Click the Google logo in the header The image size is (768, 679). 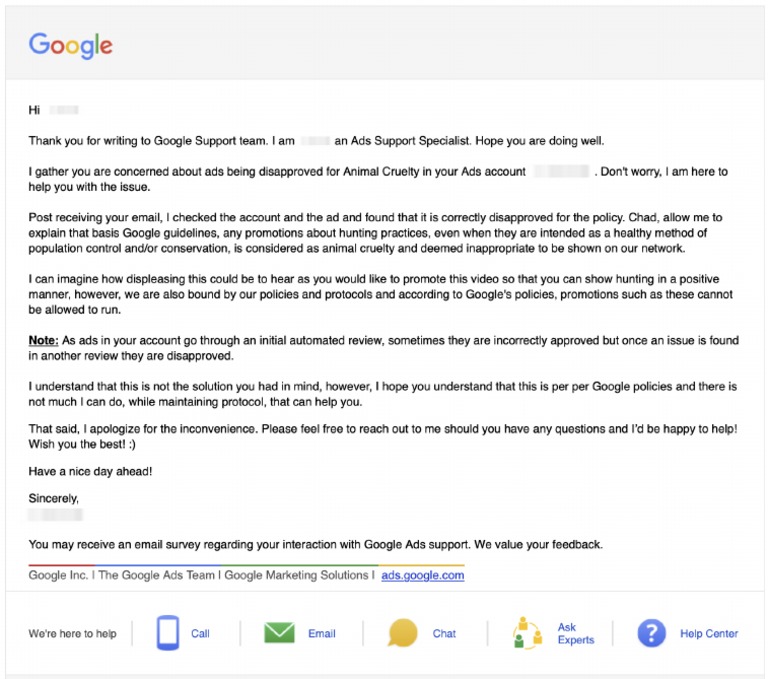pos(70,44)
